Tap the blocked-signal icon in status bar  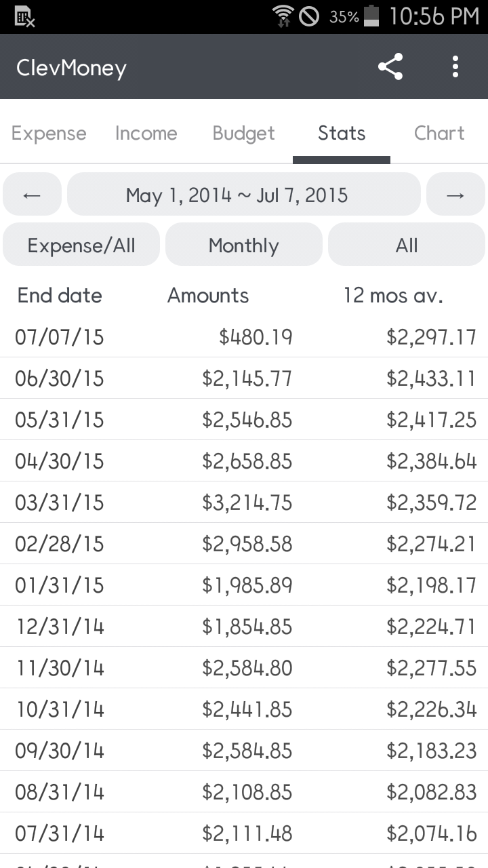coord(309,16)
